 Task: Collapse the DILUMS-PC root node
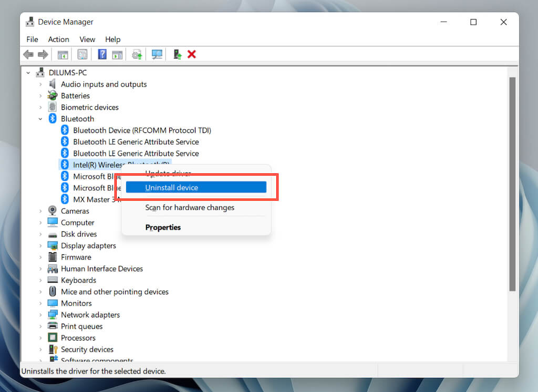(28, 73)
